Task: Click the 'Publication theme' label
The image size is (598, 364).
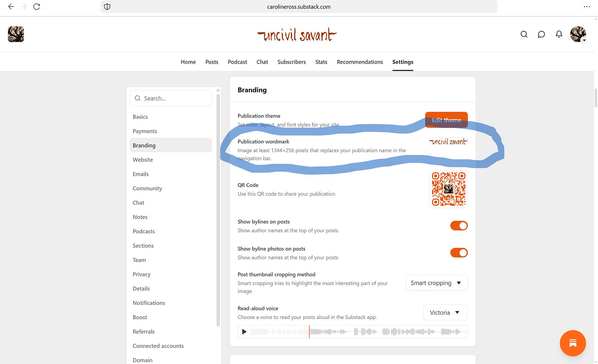Action: point(259,116)
